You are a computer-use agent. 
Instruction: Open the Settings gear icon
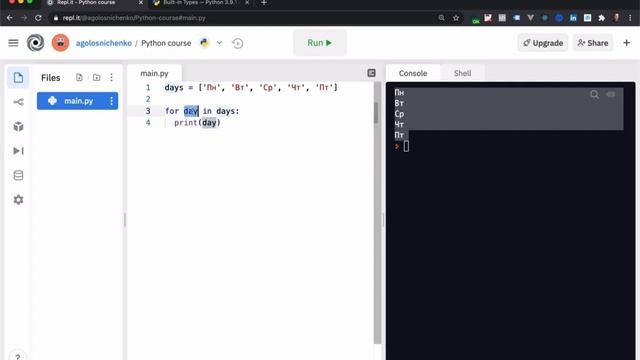(18, 200)
